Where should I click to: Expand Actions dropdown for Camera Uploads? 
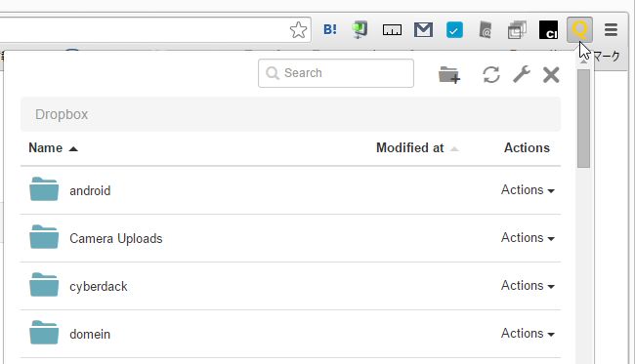(x=528, y=237)
